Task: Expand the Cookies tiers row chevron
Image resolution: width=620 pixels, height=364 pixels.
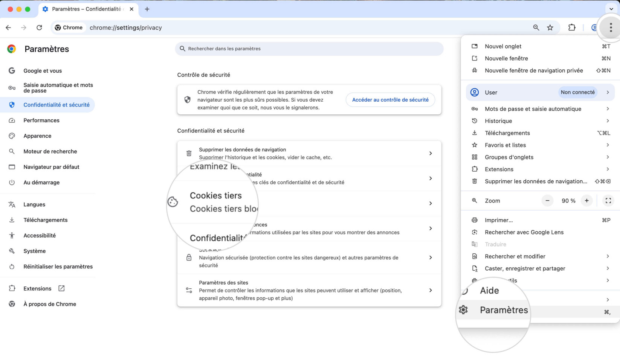Action: tap(431, 203)
